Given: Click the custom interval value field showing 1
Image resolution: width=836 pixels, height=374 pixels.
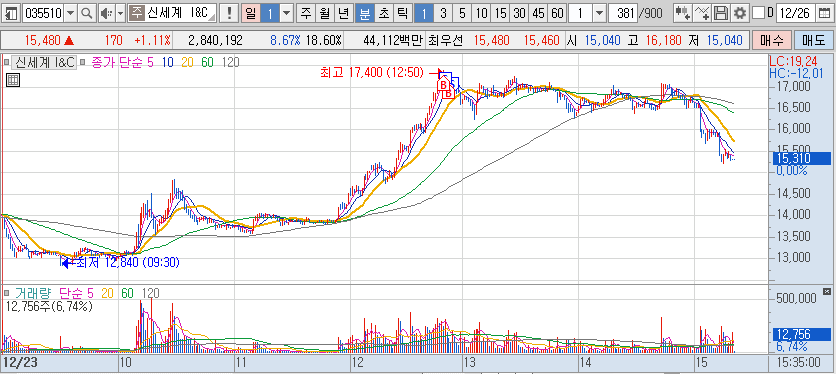Looking at the screenshot, I should pos(581,13).
